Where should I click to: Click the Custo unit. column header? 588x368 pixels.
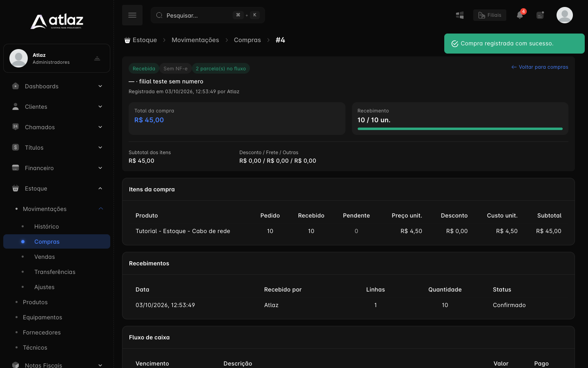click(x=502, y=216)
